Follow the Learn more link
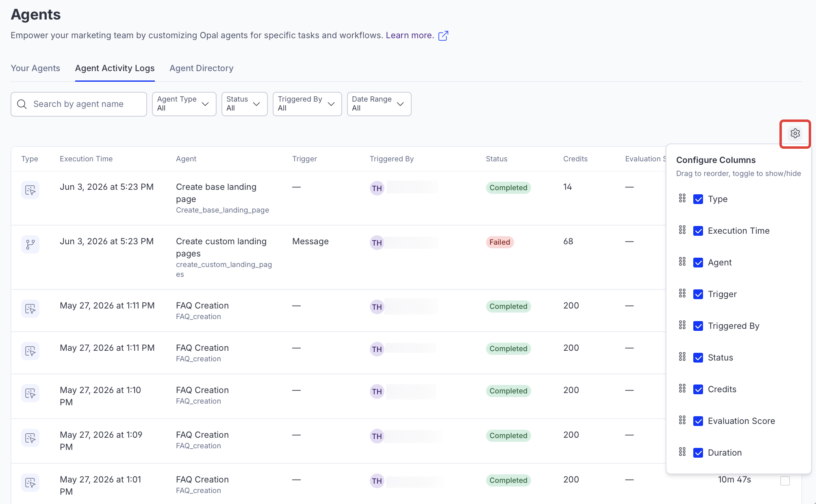 (410, 35)
